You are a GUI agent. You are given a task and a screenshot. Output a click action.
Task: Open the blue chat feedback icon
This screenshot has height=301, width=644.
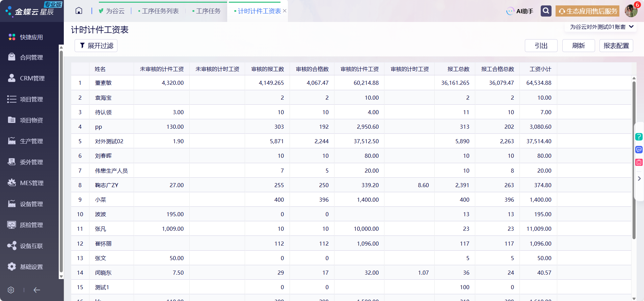point(639,150)
